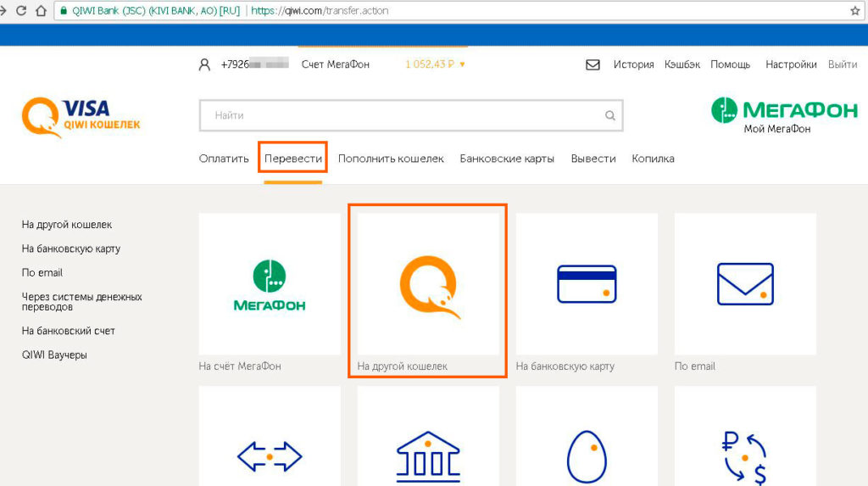This screenshot has width=868, height=486.
Task: Click the balance amount 1 052,43 ₽
Action: coord(430,64)
